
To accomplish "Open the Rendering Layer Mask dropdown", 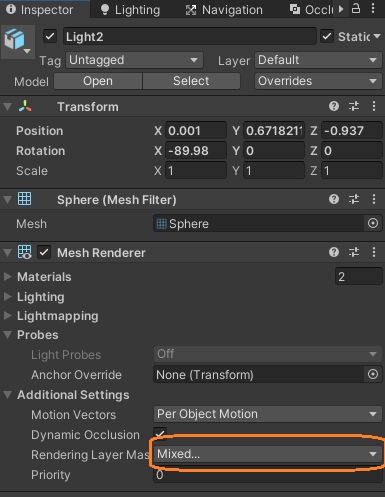I will click(268, 454).
